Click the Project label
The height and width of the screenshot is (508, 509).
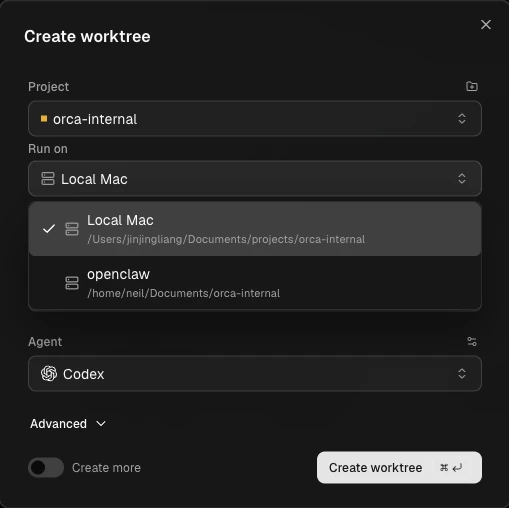tap(48, 87)
